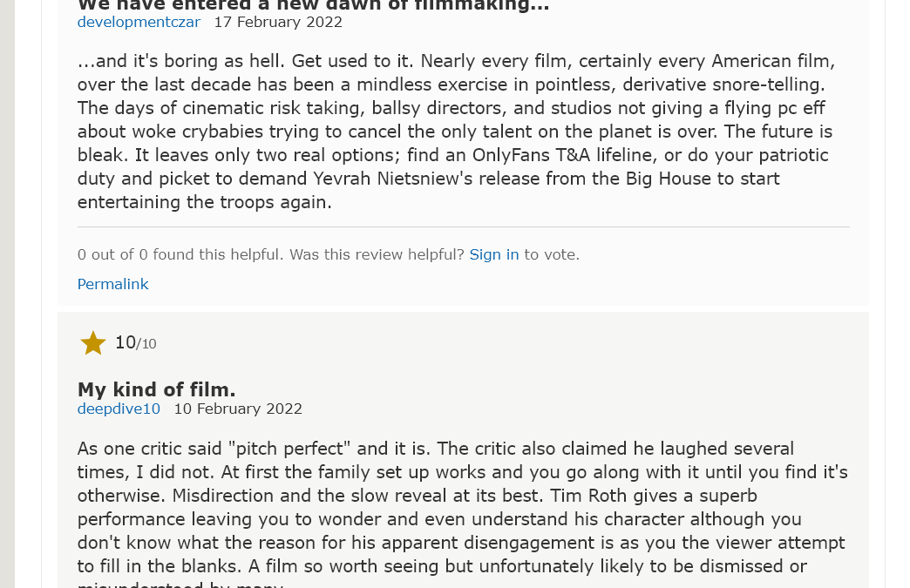
Task: Click the "to vote." text after Sign in
Action: click(552, 254)
